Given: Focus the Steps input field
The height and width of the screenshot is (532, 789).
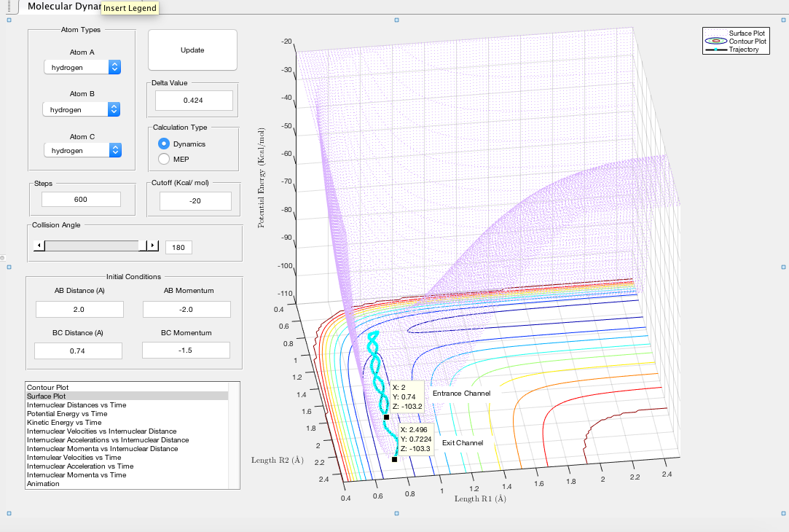Looking at the screenshot, I should pyautogui.click(x=81, y=200).
